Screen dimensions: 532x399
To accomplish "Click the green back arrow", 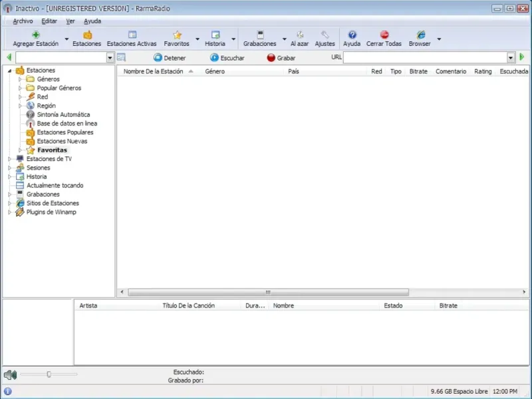I will tap(9, 57).
